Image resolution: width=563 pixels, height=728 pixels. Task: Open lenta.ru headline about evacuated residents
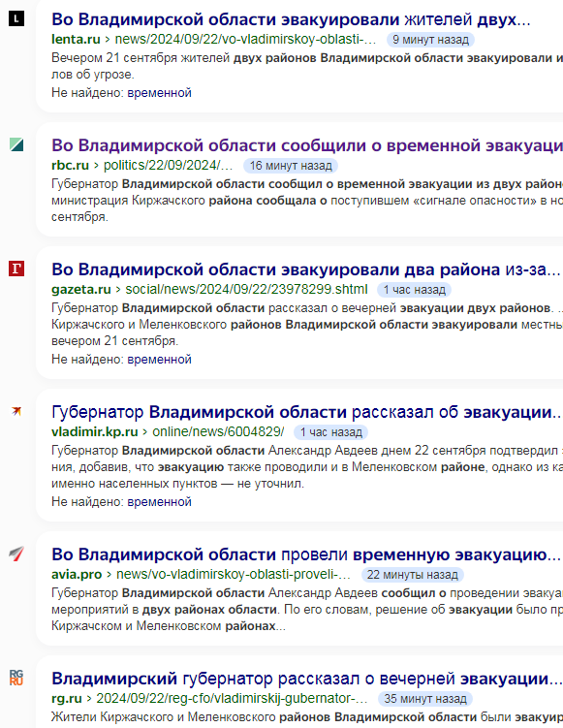pyautogui.click(x=291, y=19)
